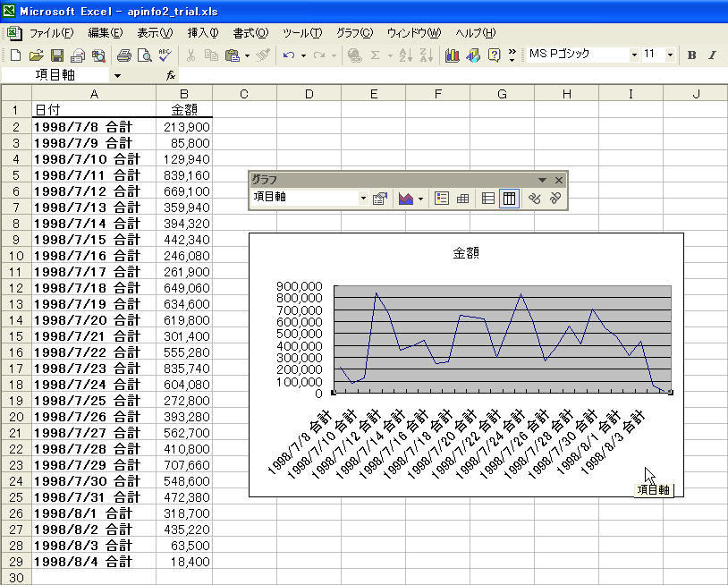Viewport: 728px width, 585px height.
Task: Open the 挿入(I) menu
Action: (x=202, y=33)
